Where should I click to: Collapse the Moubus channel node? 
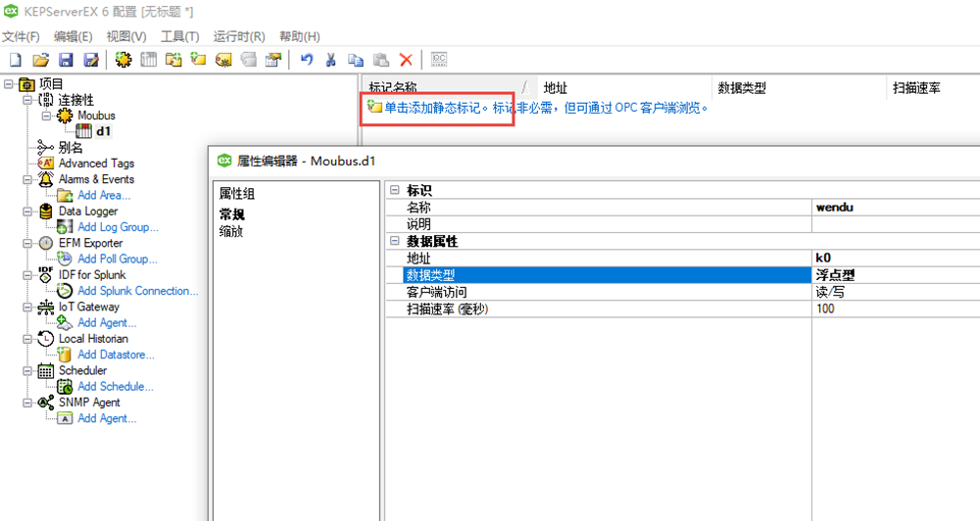46,116
